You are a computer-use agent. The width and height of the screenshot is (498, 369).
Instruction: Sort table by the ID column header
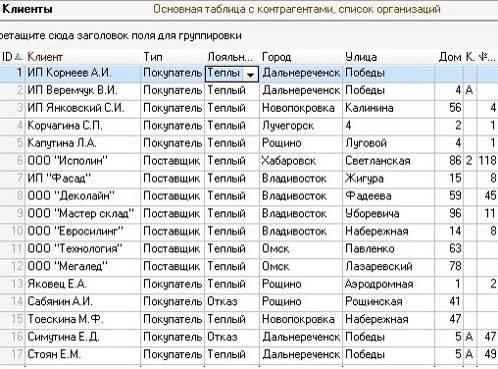12,57
